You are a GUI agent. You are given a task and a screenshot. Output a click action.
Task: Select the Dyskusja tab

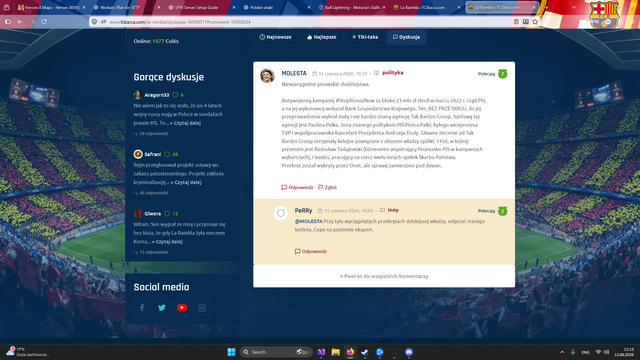(407, 37)
